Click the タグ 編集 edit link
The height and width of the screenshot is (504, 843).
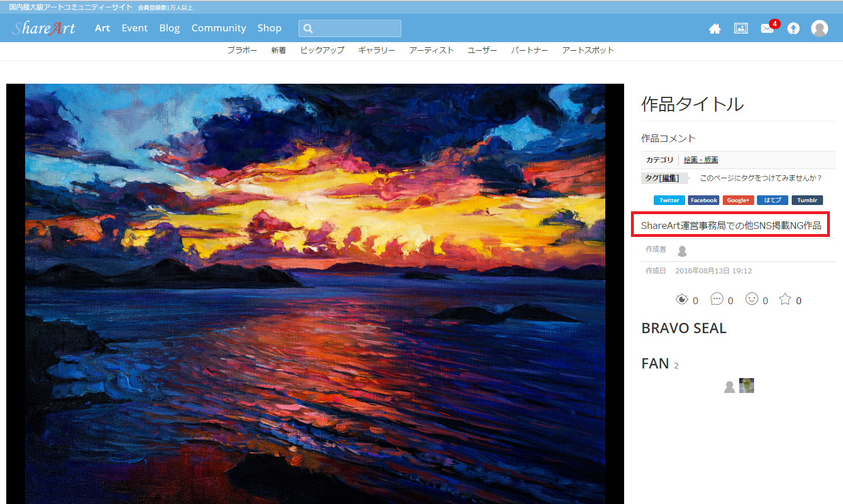click(x=670, y=178)
